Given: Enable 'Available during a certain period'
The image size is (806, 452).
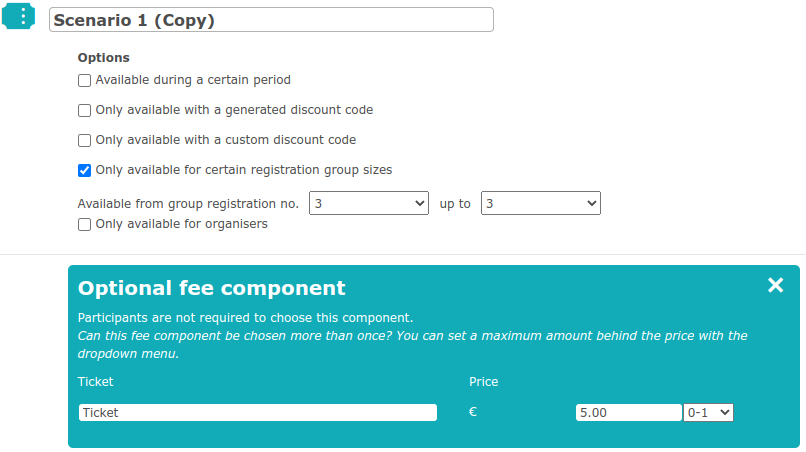Looking at the screenshot, I should coord(84,81).
